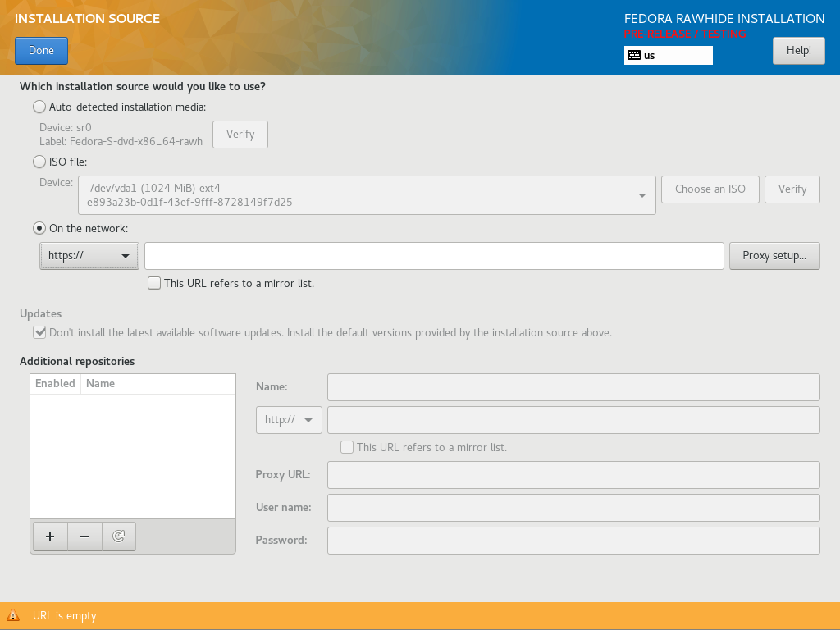
Task: Click the reset repository list refresh icon
Action: point(118,536)
